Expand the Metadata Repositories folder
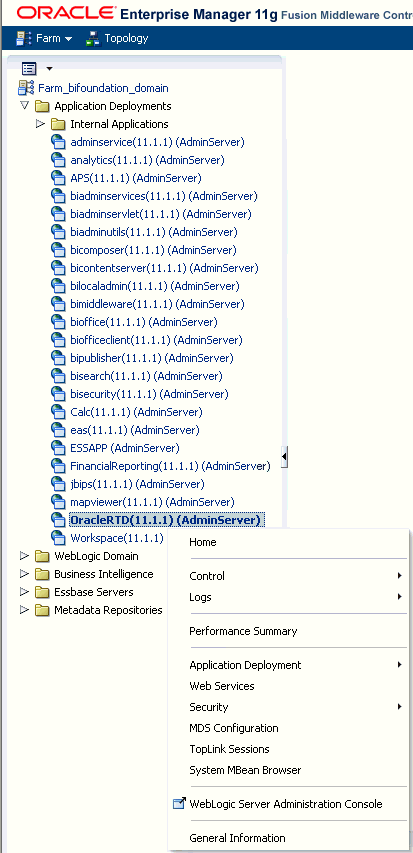The image size is (413, 853). (24, 610)
